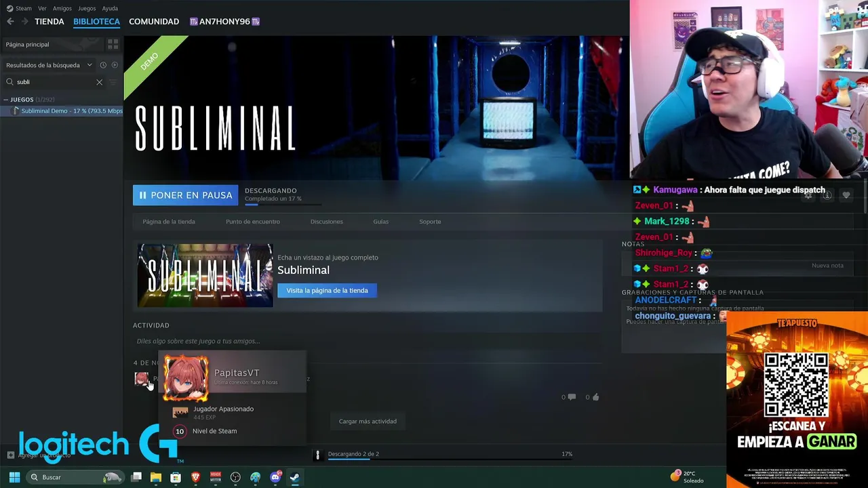Switch to the BIBLIOTECA section
Viewport: 868px width, 488px height.
point(96,22)
